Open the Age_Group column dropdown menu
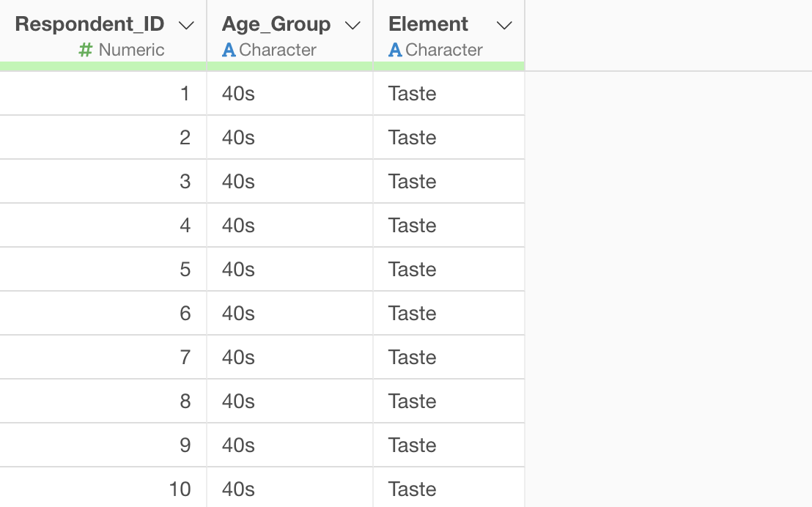Image resolution: width=812 pixels, height=507 pixels. [353, 26]
